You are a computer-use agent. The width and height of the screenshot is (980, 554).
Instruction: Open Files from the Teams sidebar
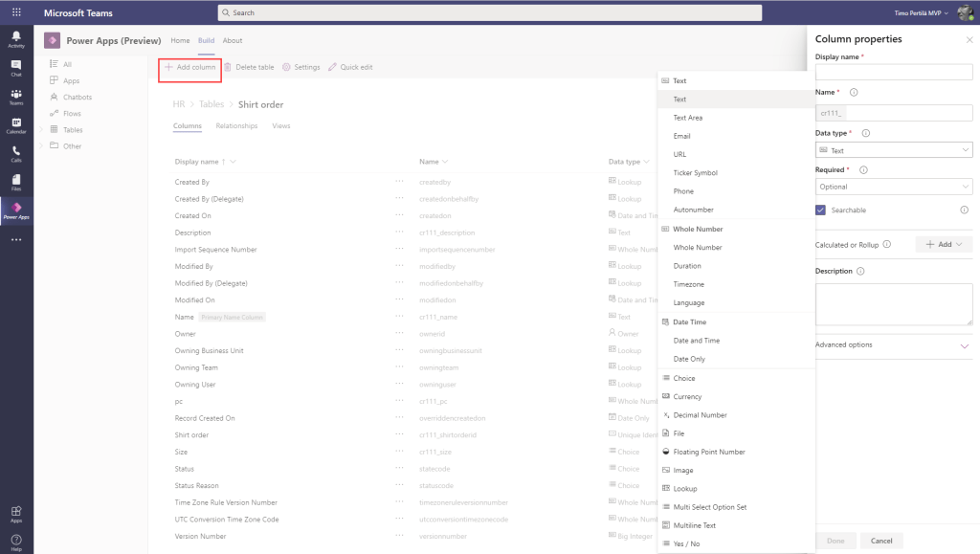16,183
